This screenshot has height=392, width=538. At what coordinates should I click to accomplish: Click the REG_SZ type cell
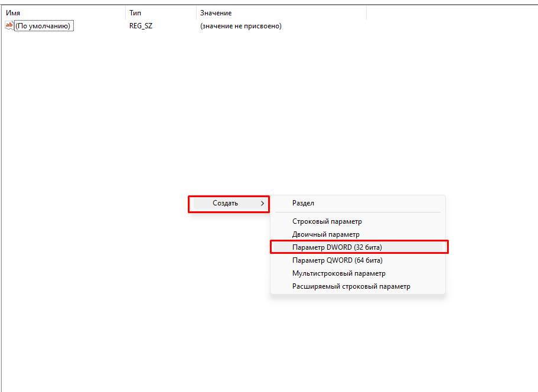coord(141,26)
